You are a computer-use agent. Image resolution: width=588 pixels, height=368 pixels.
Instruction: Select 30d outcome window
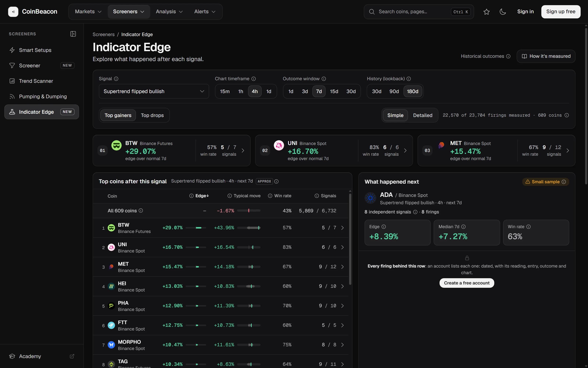point(351,91)
